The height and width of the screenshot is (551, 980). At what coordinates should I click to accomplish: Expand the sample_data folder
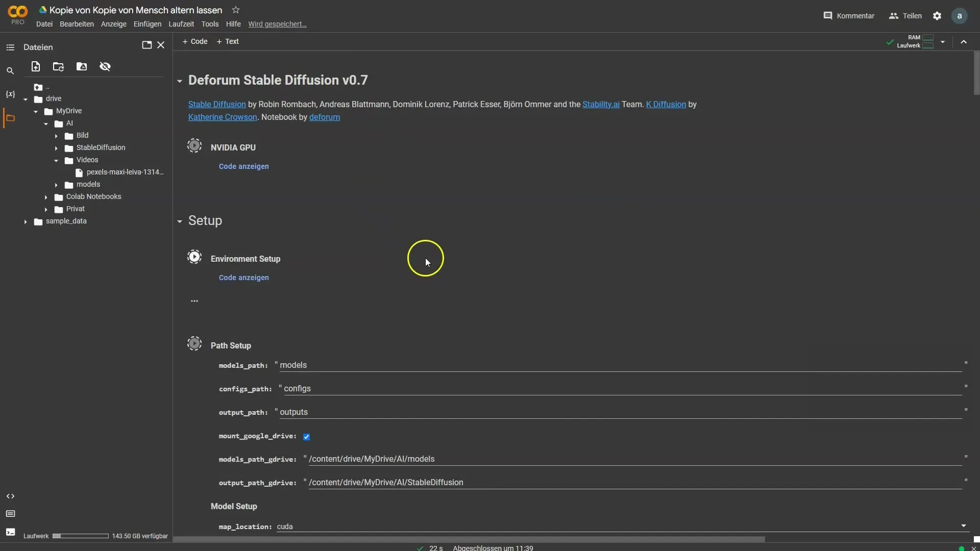26,221
